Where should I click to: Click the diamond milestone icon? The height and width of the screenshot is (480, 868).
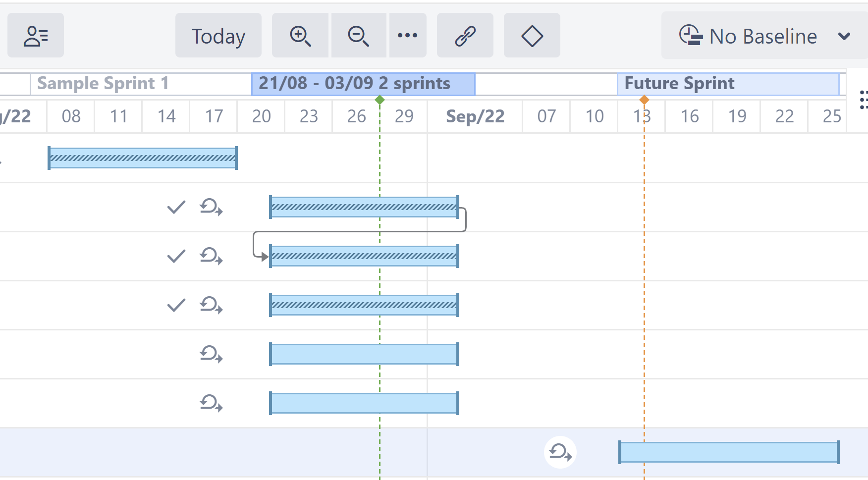(x=532, y=36)
